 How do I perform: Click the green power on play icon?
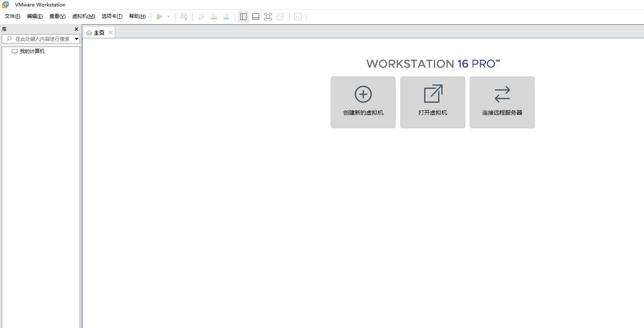point(159,17)
